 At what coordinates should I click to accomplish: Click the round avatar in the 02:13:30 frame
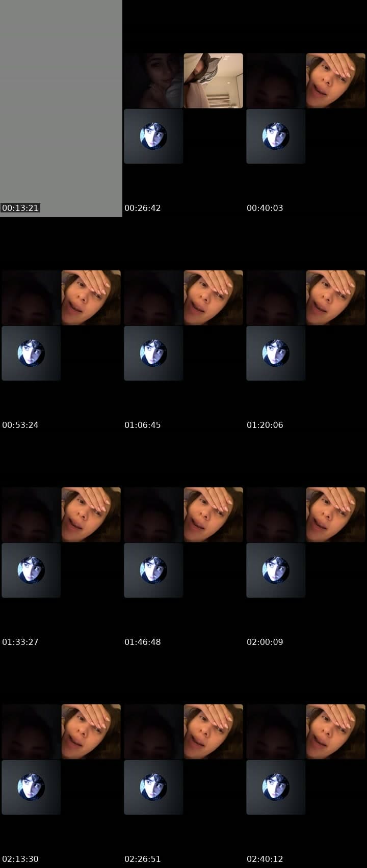31,787
